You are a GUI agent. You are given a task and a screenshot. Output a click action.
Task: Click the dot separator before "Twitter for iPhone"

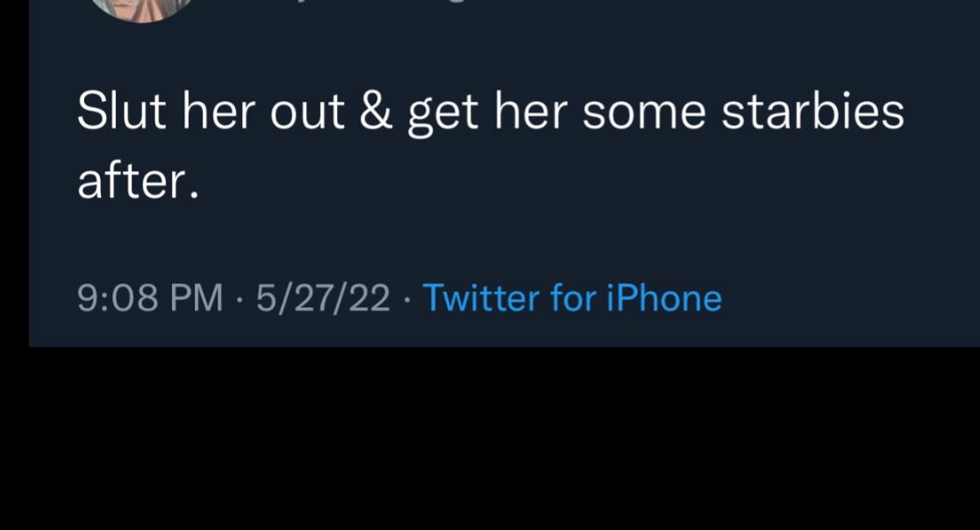(x=406, y=298)
